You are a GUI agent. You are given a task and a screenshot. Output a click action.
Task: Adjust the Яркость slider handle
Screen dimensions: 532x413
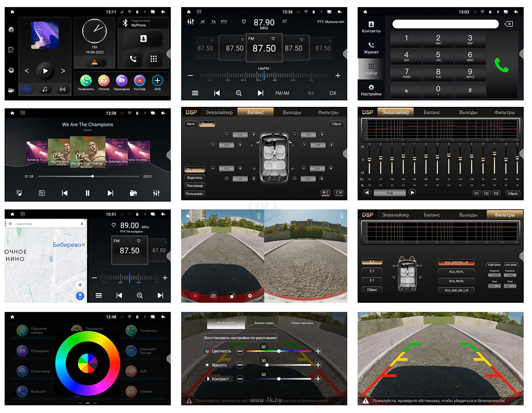[266, 365]
